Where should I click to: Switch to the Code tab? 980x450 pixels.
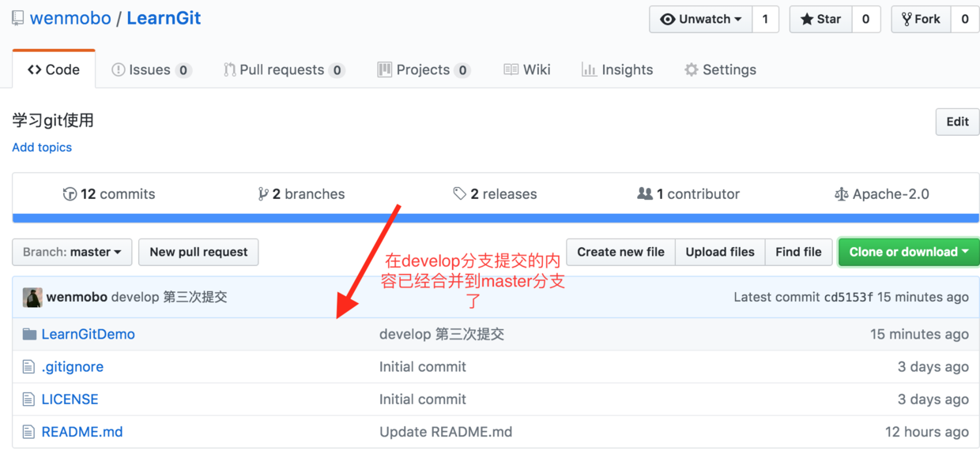click(x=54, y=69)
